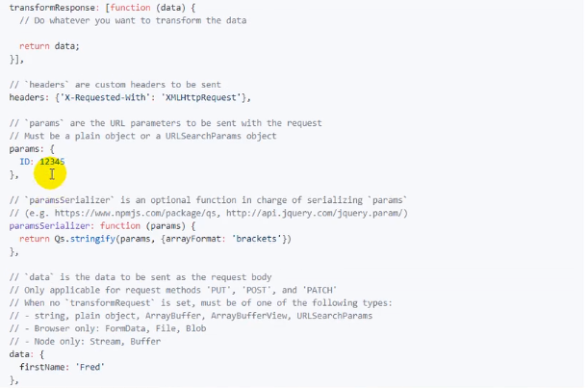
Task: Click the Qs.stringify method call
Action: (85, 239)
